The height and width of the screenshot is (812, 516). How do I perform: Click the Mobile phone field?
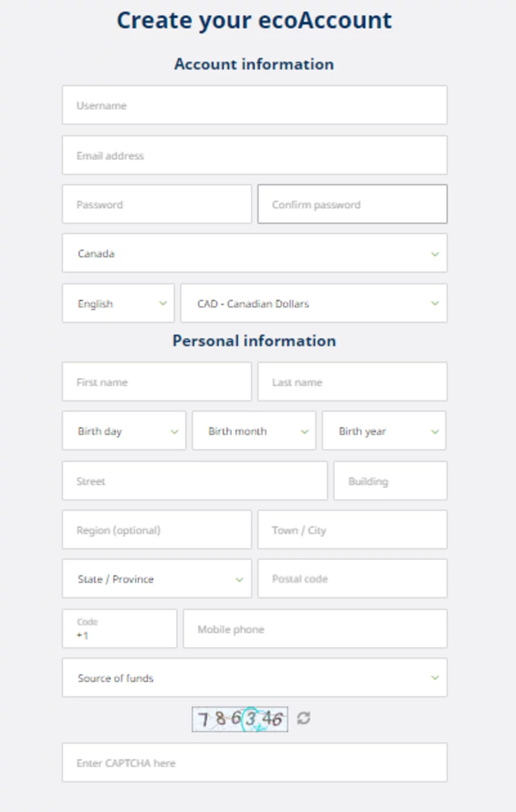click(315, 629)
